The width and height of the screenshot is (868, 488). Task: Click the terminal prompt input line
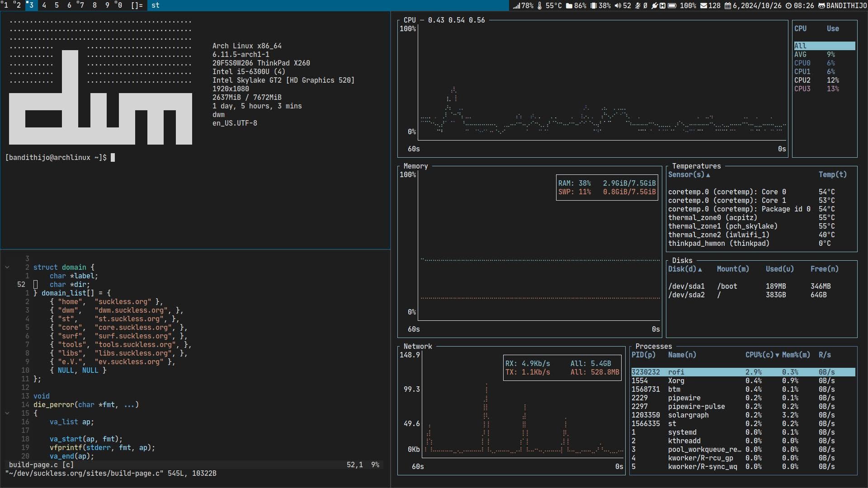(60, 158)
